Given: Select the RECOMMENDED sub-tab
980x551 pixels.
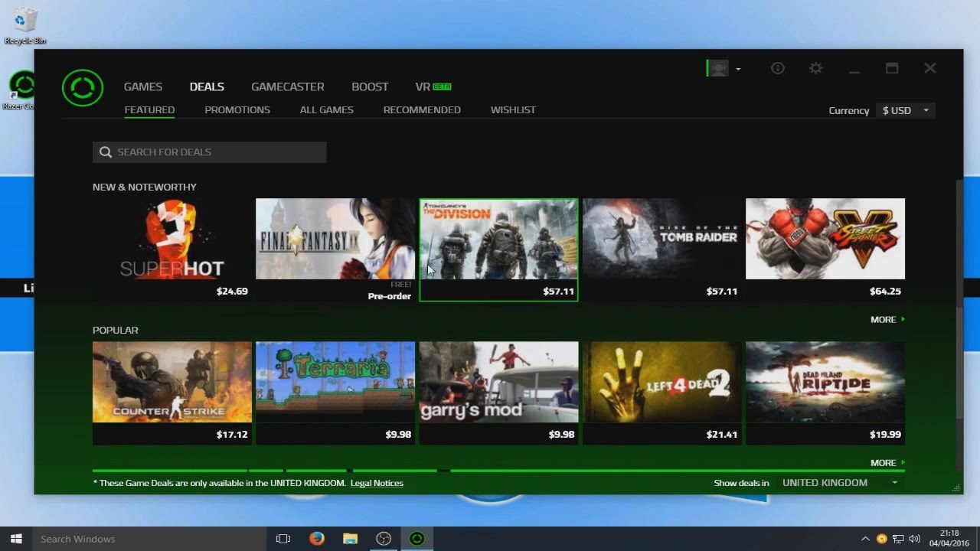Looking at the screenshot, I should (x=422, y=109).
